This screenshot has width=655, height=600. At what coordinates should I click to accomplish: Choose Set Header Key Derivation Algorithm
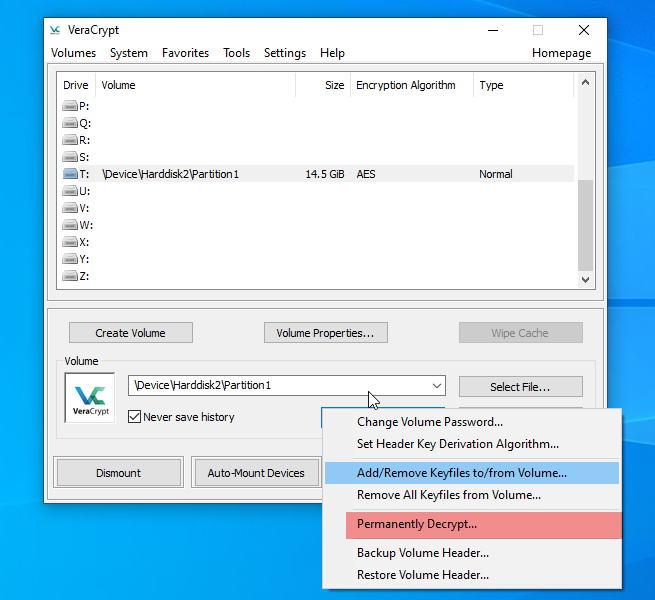point(472,444)
